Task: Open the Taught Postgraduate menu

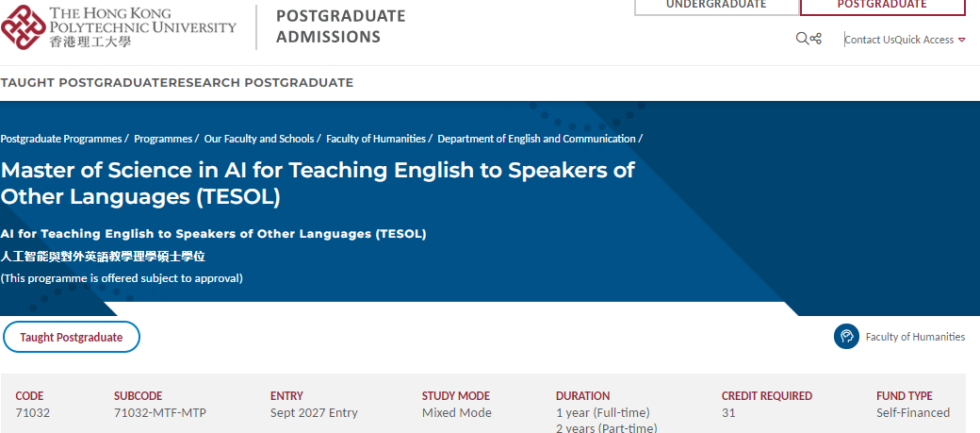Action: pyautogui.click(x=85, y=83)
